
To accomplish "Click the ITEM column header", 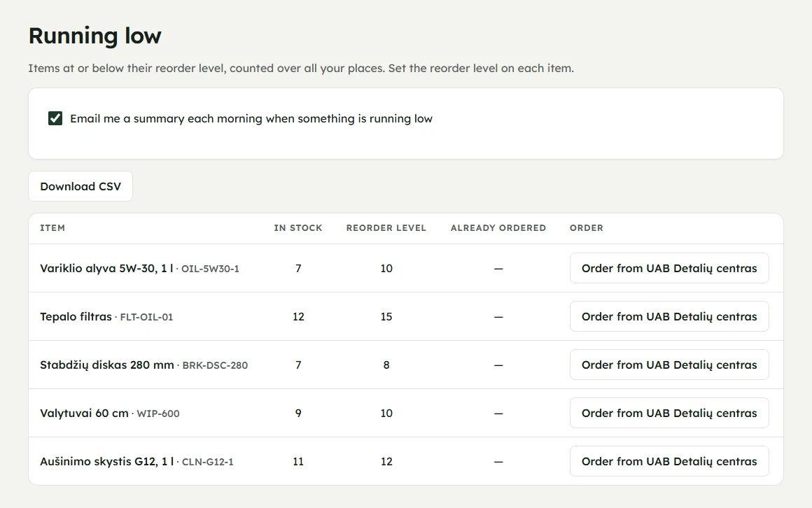I will tap(52, 228).
